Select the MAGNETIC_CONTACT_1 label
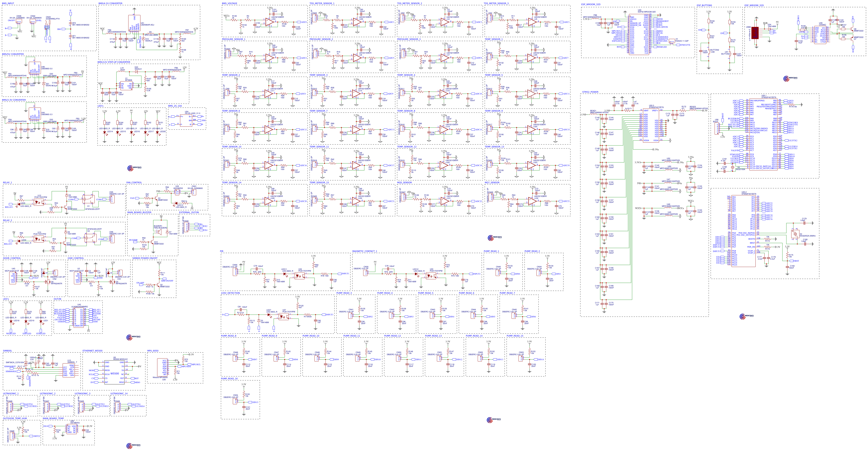Viewport: 868px width, 451px height. click(x=365, y=251)
